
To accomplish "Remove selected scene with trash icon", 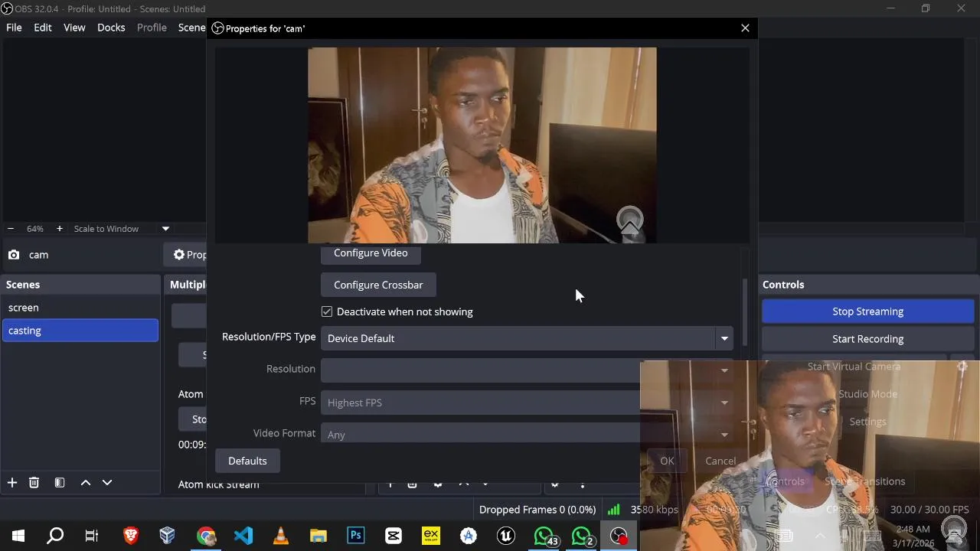I will coord(34,482).
